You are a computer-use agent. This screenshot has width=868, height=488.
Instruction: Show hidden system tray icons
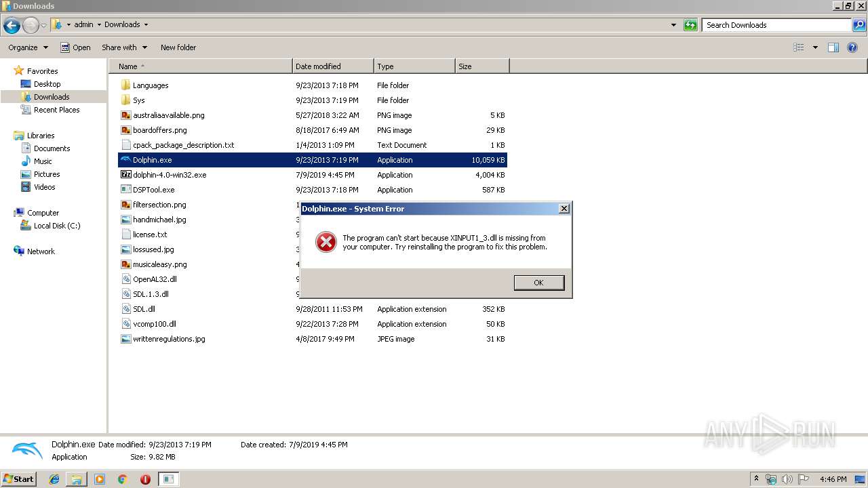pyautogui.click(x=756, y=479)
